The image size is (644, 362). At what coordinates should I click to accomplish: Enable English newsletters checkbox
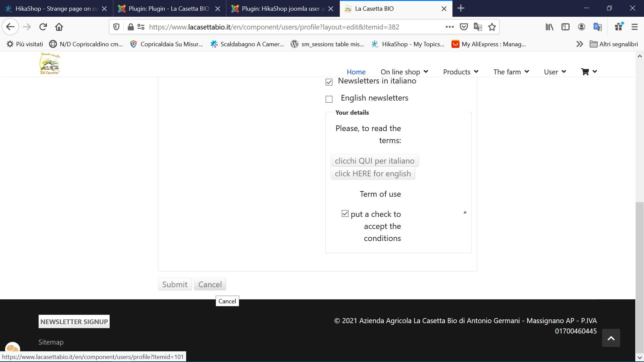pyautogui.click(x=329, y=99)
